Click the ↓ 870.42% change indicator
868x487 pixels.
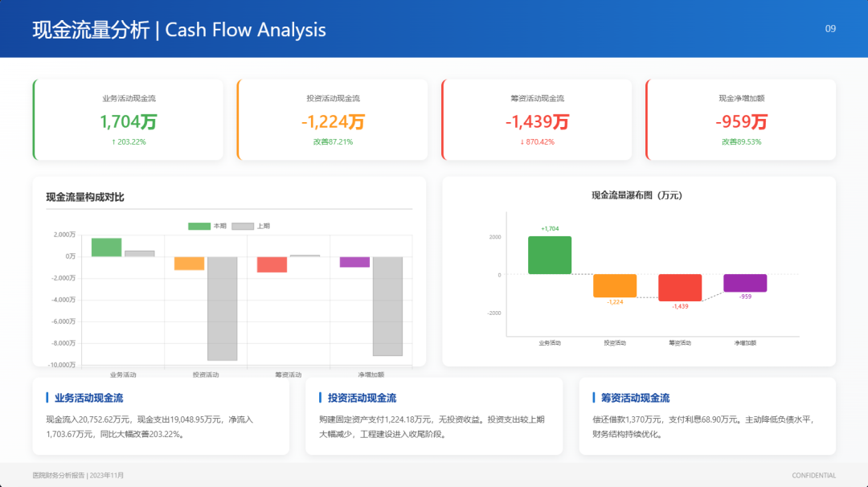pyautogui.click(x=537, y=142)
